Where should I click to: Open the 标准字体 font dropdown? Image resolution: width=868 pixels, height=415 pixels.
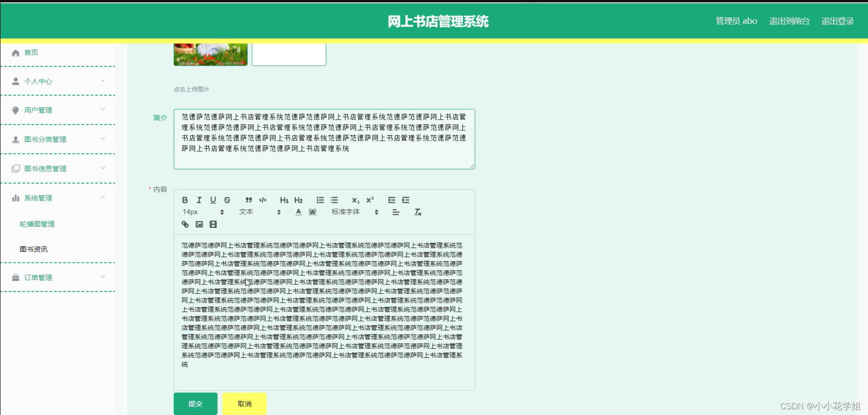click(x=355, y=212)
